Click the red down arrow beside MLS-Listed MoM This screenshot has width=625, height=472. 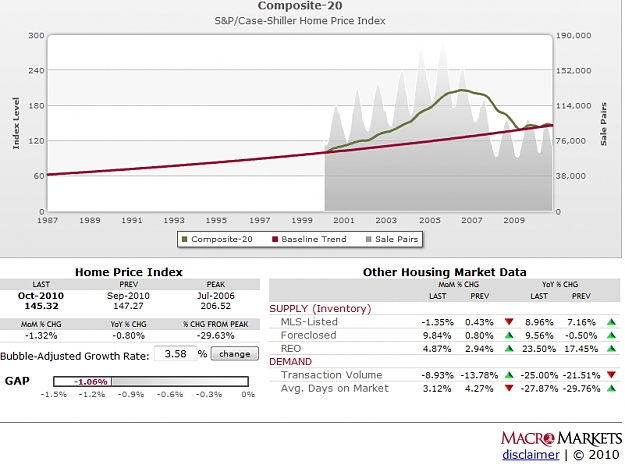tap(509, 321)
